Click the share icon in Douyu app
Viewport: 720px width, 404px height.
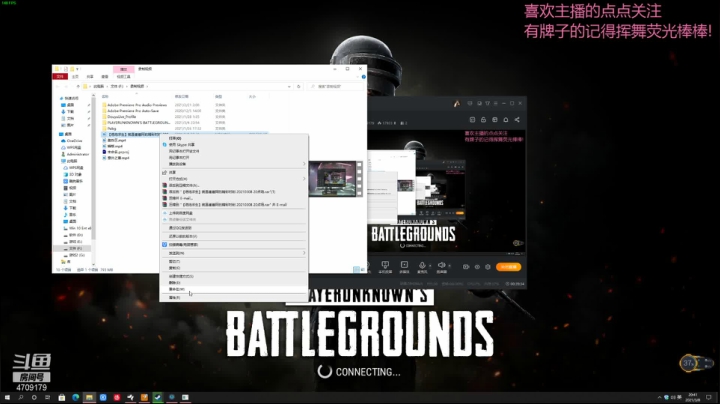(x=517, y=120)
